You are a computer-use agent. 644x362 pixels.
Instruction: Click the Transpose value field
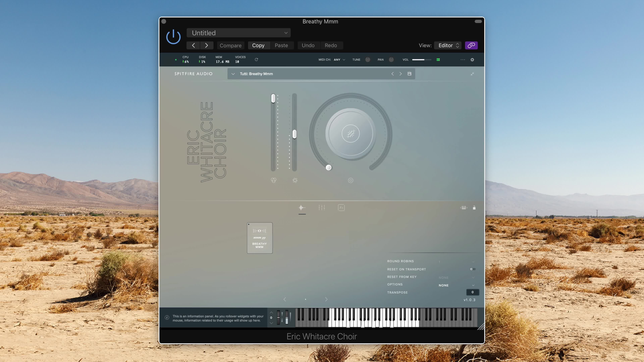pos(472,292)
